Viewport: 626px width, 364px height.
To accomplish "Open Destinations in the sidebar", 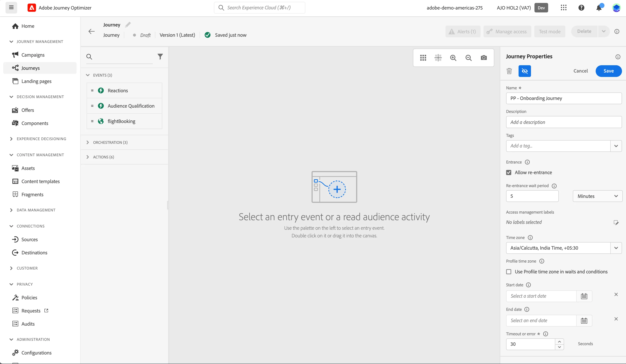I will pyautogui.click(x=34, y=253).
